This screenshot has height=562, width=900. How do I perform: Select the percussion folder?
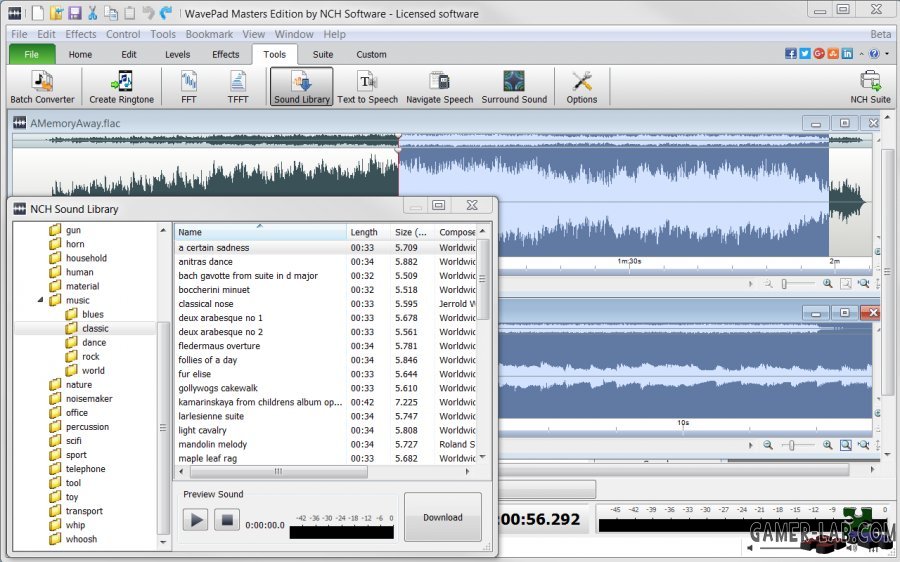pyautogui.click(x=87, y=427)
